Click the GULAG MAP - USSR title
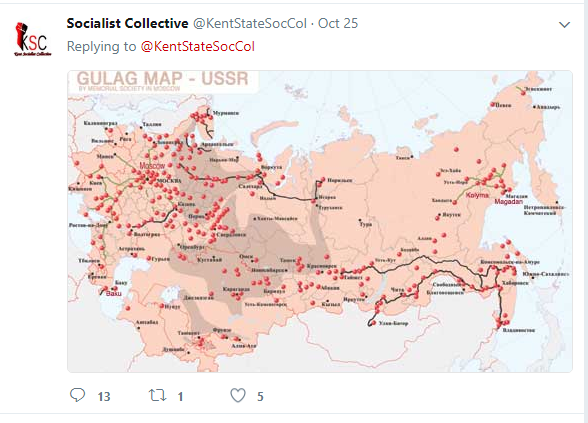The width and height of the screenshot is (588, 423). [x=163, y=79]
